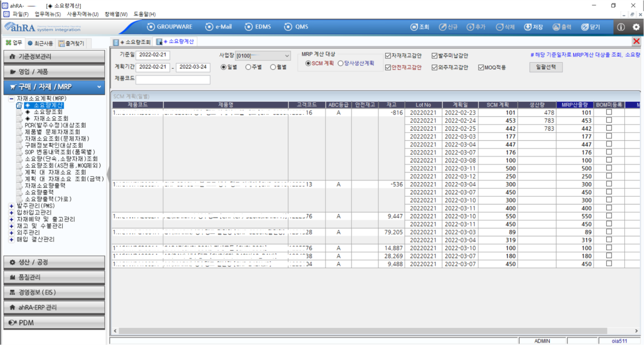Toggle 발주미납감안 checkbox

(x=435, y=55)
